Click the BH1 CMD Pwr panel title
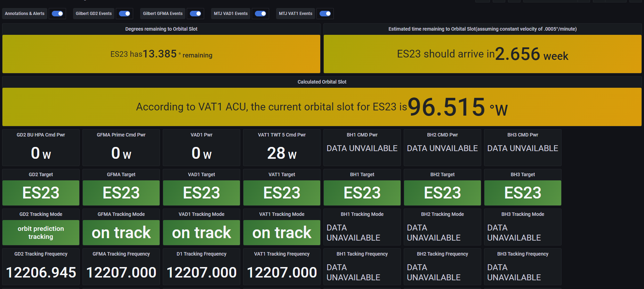Viewport: 644px width, 289px height. click(x=362, y=135)
